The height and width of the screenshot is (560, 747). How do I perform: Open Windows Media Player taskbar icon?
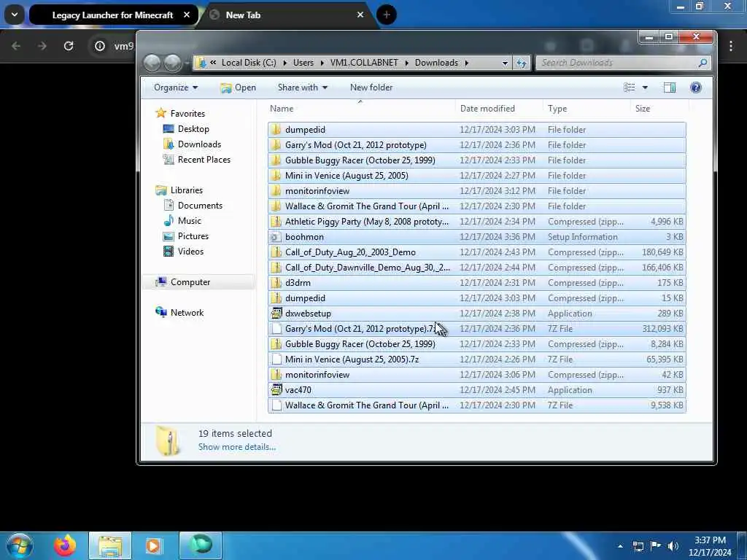click(154, 545)
